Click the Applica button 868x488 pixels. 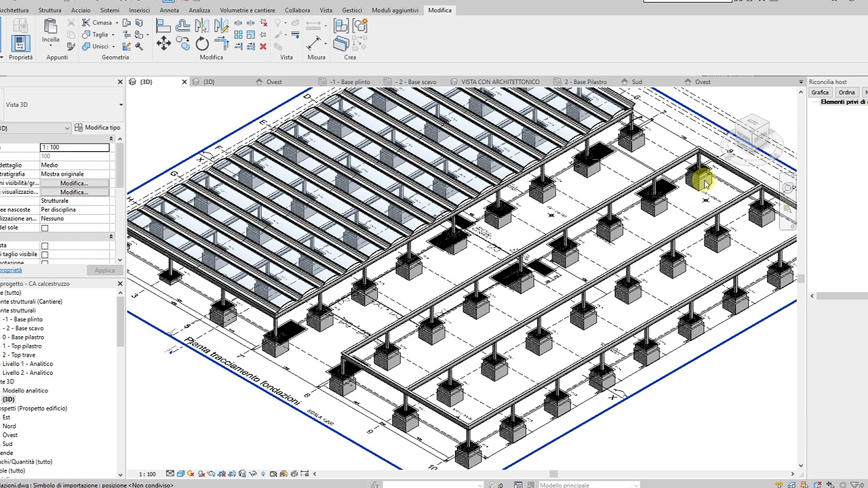(104, 270)
